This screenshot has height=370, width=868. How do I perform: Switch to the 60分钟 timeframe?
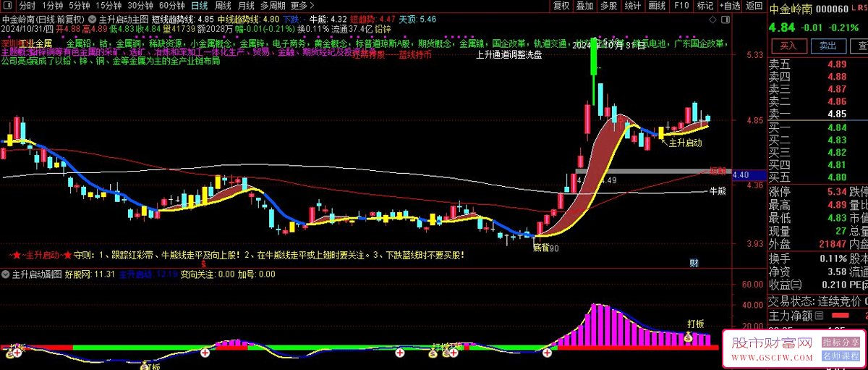(172, 5)
